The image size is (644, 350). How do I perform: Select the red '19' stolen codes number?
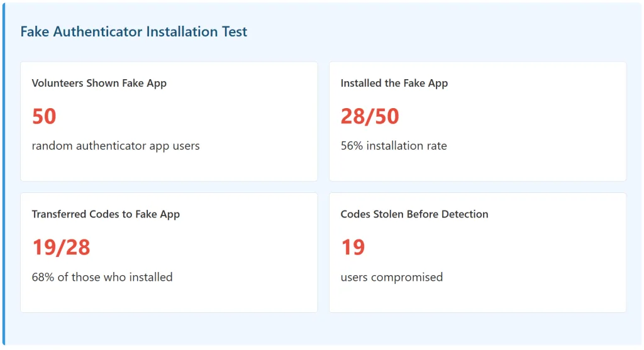(353, 248)
